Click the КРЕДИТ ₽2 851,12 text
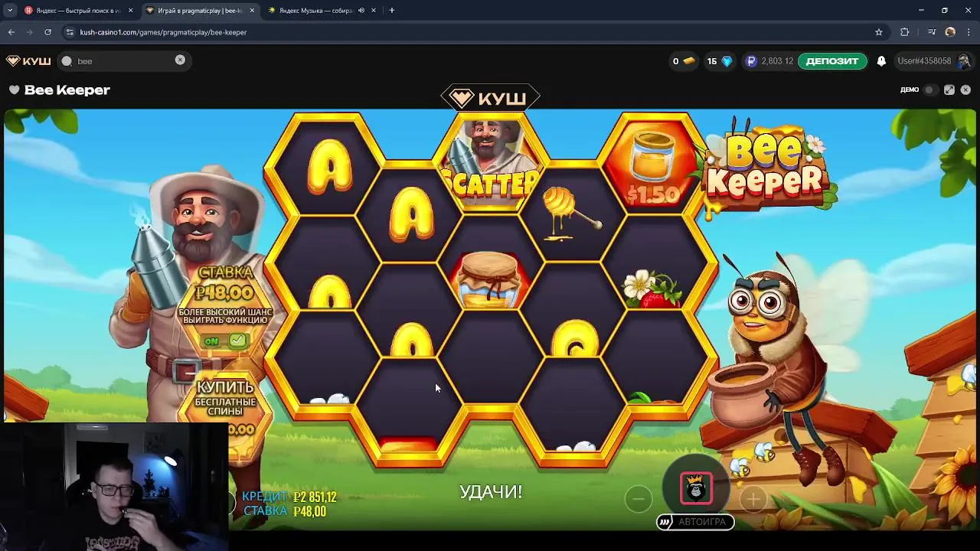The width and height of the screenshot is (980, 551). click(289, 497)
